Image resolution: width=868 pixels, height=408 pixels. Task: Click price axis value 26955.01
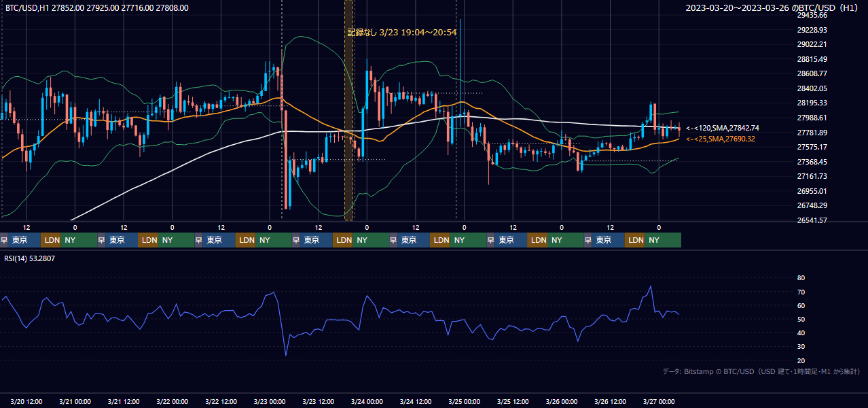pyautogui.click(x=812, y=191)
